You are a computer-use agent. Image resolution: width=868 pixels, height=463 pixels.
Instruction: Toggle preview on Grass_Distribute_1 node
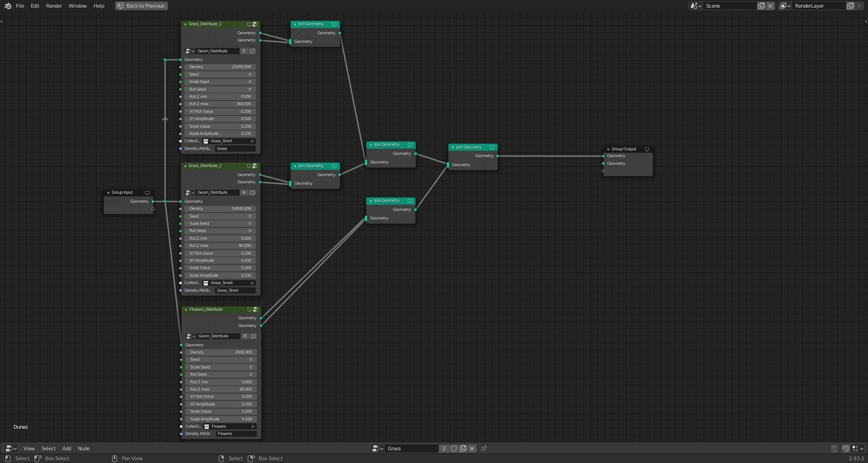[249, 24]
